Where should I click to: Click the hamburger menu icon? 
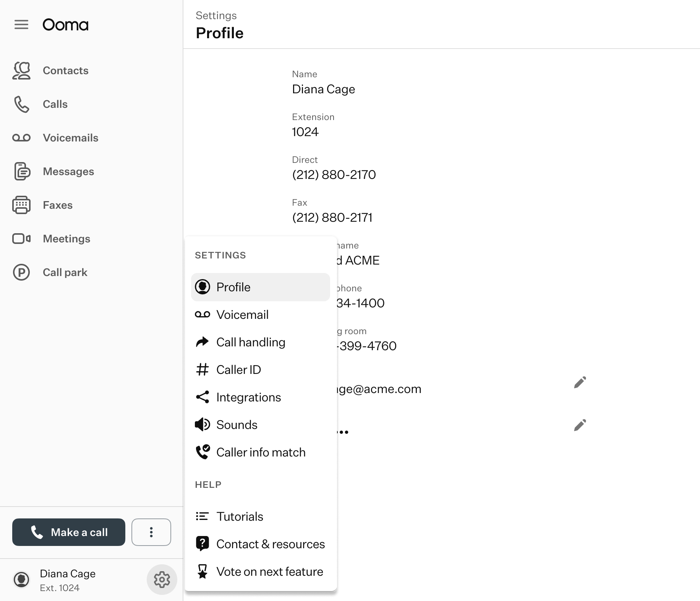(x=21, y=25)
